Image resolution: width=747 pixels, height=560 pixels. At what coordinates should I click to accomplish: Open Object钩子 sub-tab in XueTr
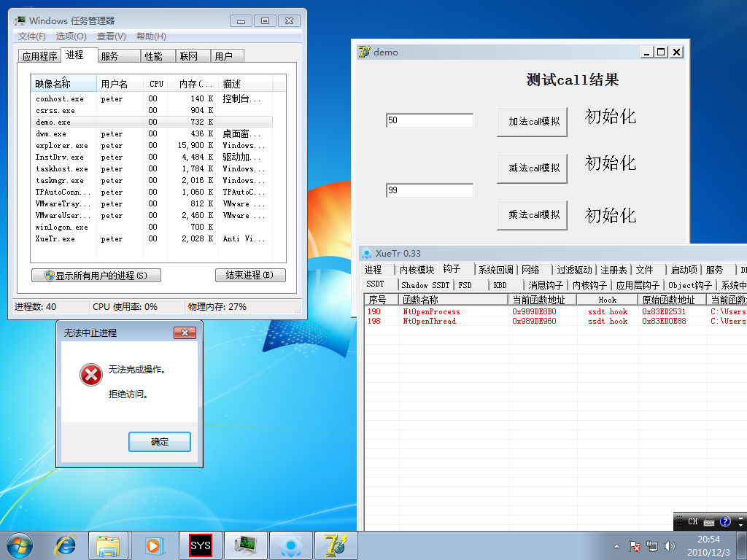(690, 285)
